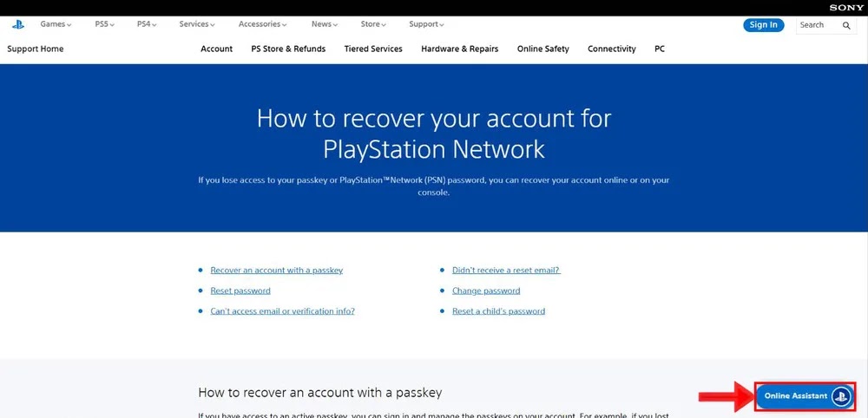Open the Store dropdown menu
Screen dimensions: 868x418
373,24
